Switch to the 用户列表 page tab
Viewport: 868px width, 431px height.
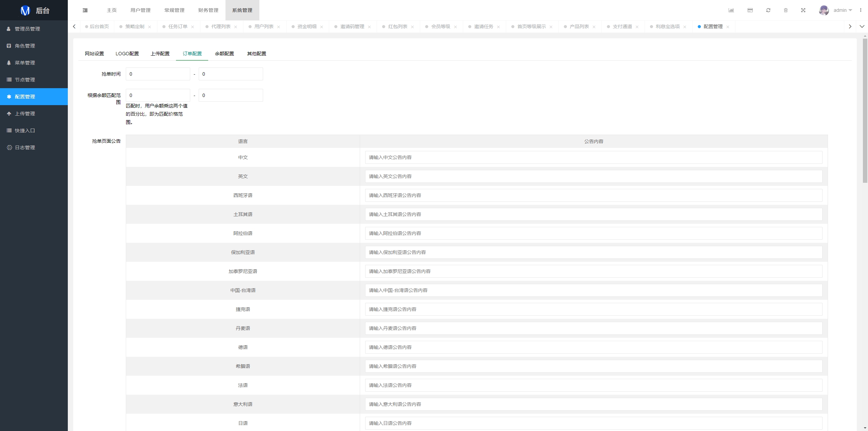[x=264, y=26]
